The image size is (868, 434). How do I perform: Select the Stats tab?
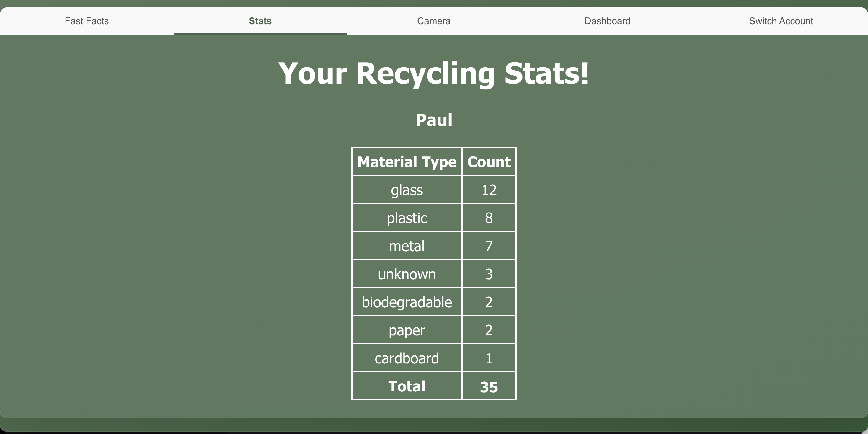click(260, 21)
